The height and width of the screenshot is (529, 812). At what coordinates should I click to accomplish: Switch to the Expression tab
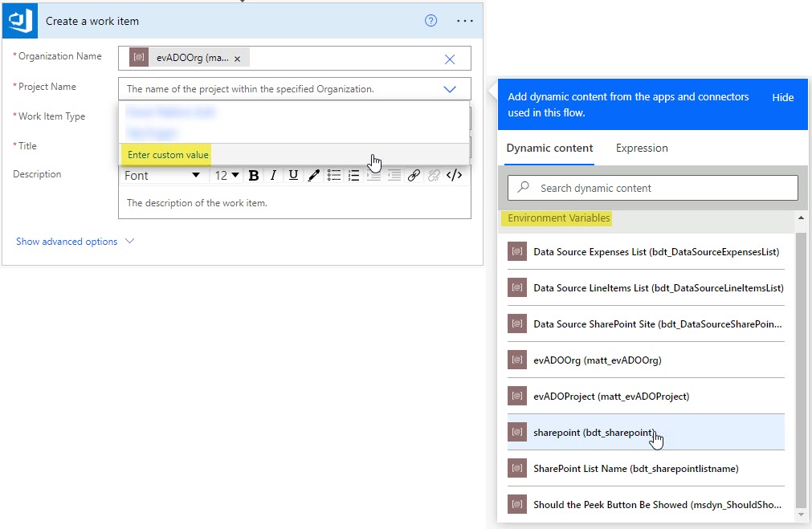tap(642, 148)
